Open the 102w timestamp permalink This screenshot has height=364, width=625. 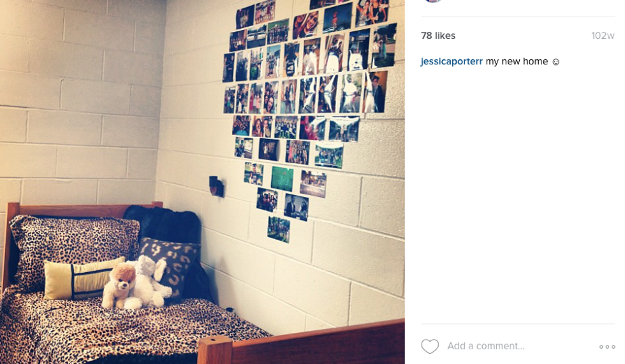603,36
